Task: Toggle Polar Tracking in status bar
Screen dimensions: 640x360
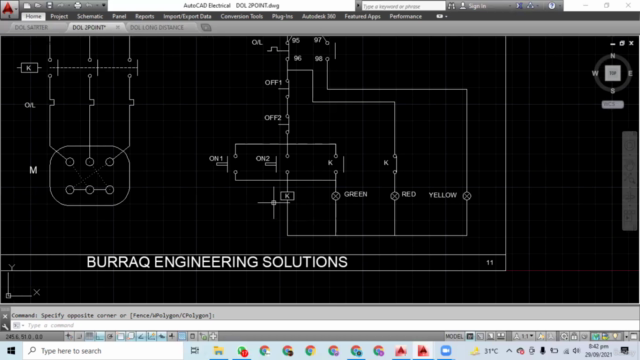Action: point(110,336)
